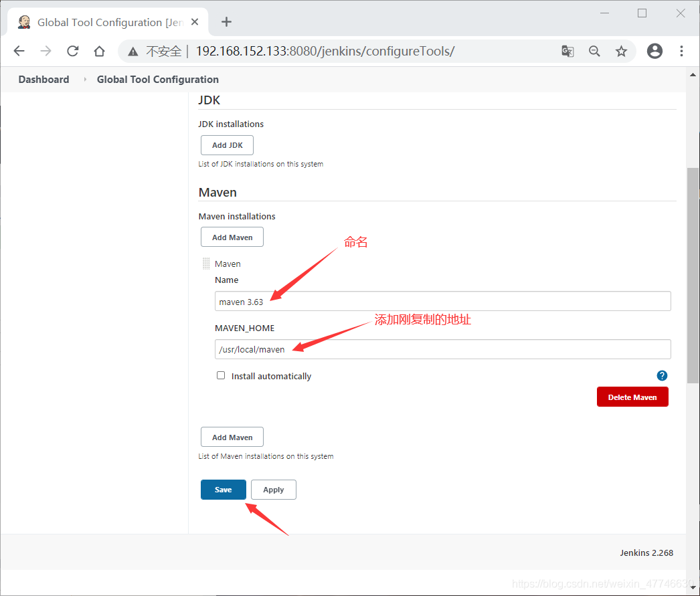Click the scrollbar down arrow
This screenshot has height=596, width=700.
pyautogui.click(x=693, y=587)
